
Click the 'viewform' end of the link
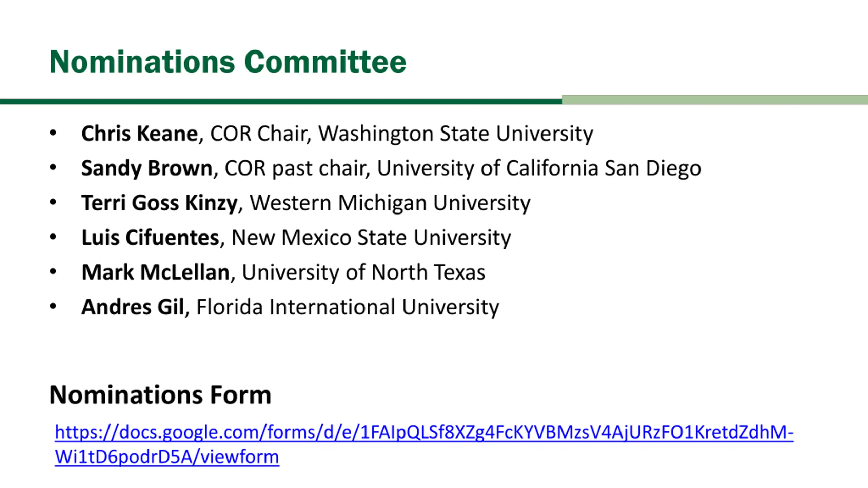coord(240,457)
